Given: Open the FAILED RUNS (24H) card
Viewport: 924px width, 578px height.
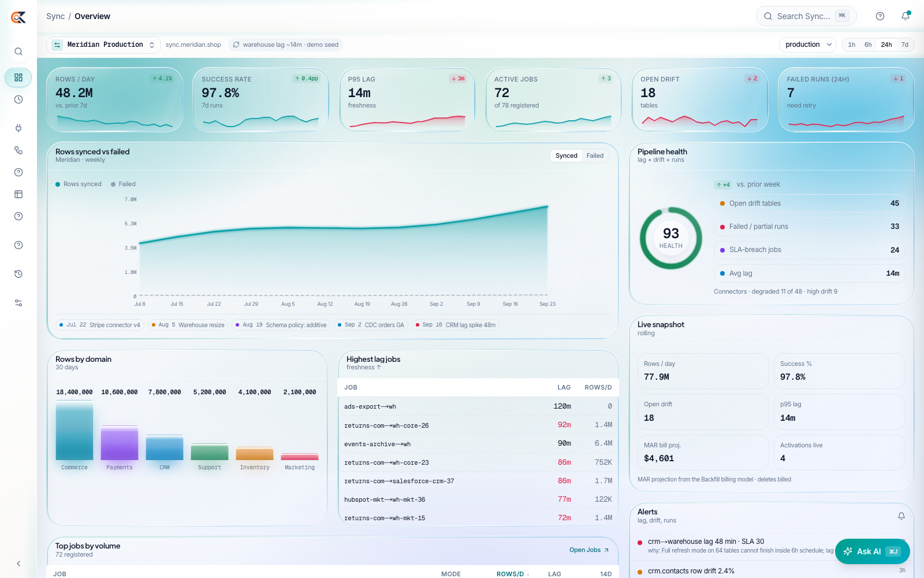Looking at the screenshot, I should [846, 100].
